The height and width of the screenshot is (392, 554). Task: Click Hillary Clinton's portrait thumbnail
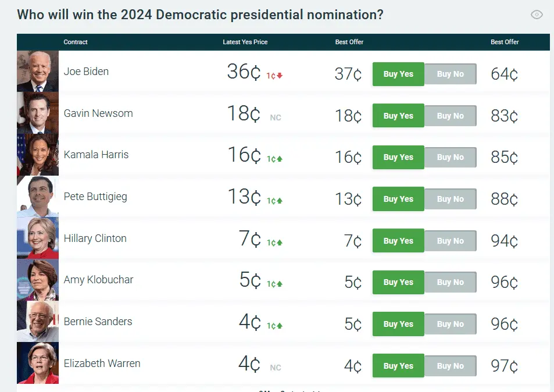coord(38,238)
